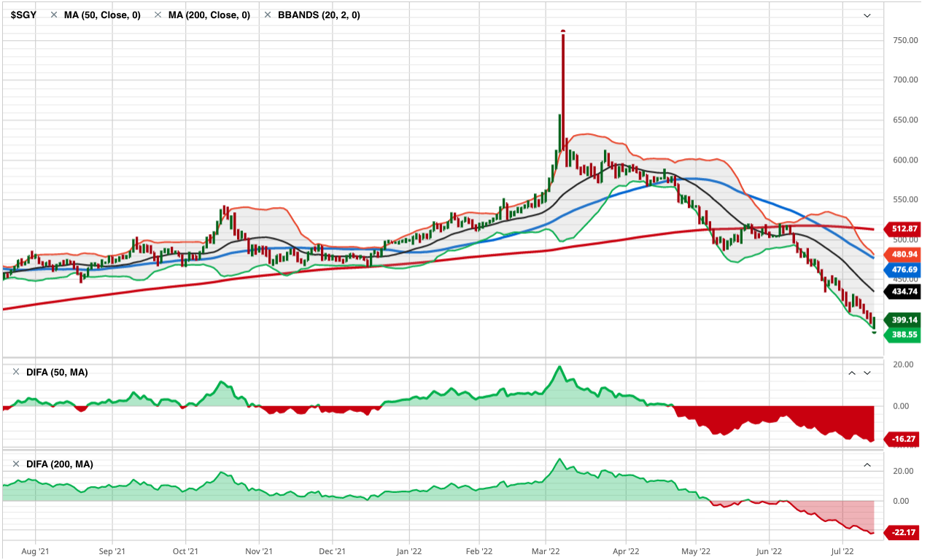Move DIFA (50, MA) panel down

click(x=867, y=373)
